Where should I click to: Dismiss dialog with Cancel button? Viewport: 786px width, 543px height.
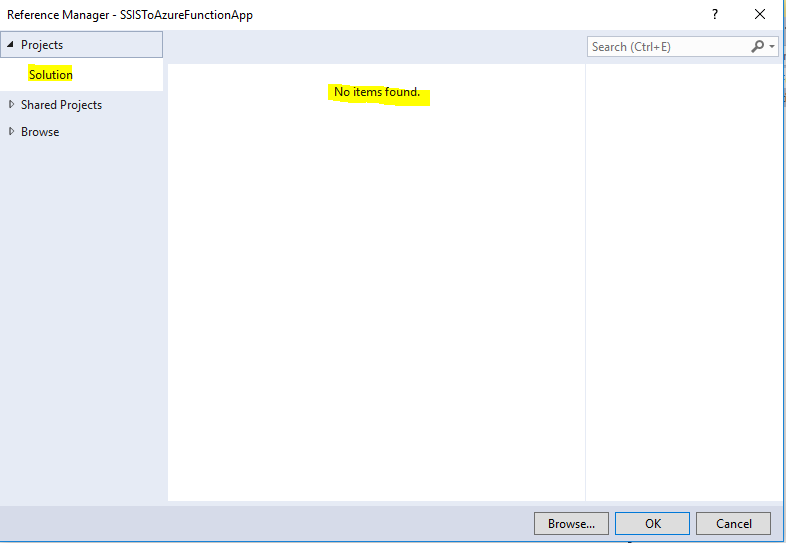point(733,523)
